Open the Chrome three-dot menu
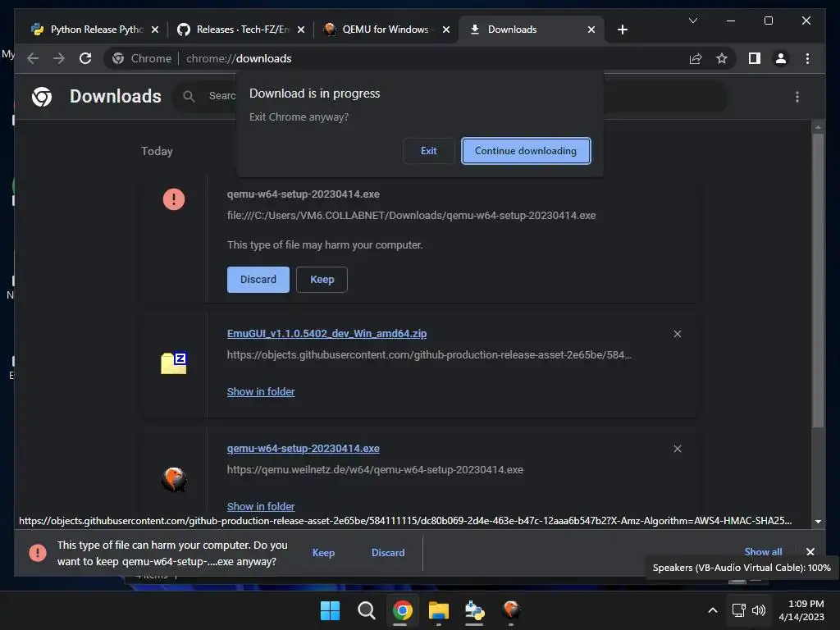This screenshot has width=840, height=630. point(807,58)
